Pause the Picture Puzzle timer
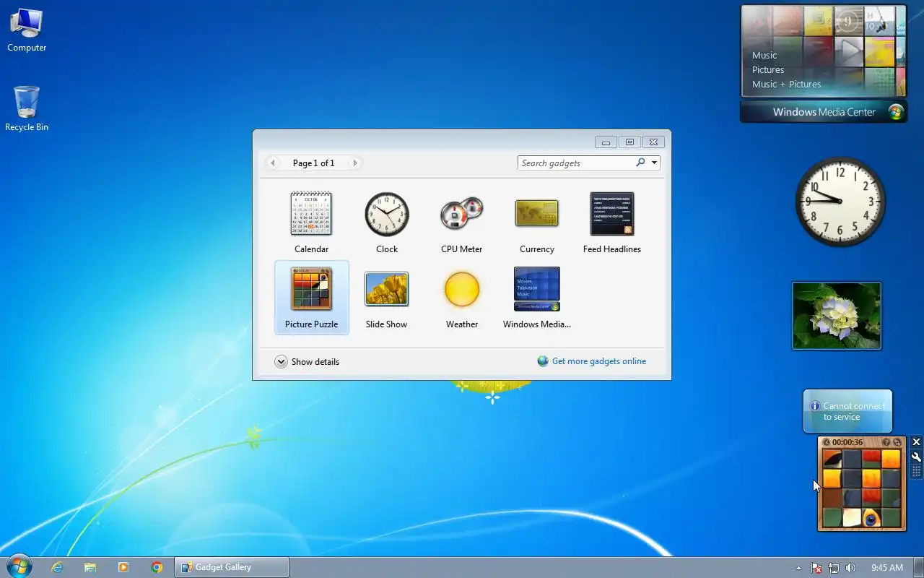 827,442
